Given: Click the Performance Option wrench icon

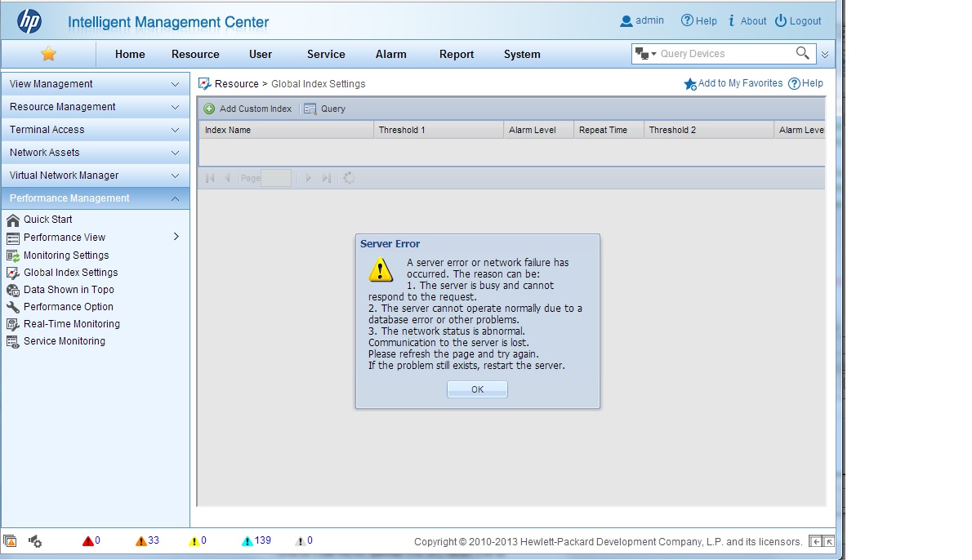Looking at the screenshot, I should 13,307.
